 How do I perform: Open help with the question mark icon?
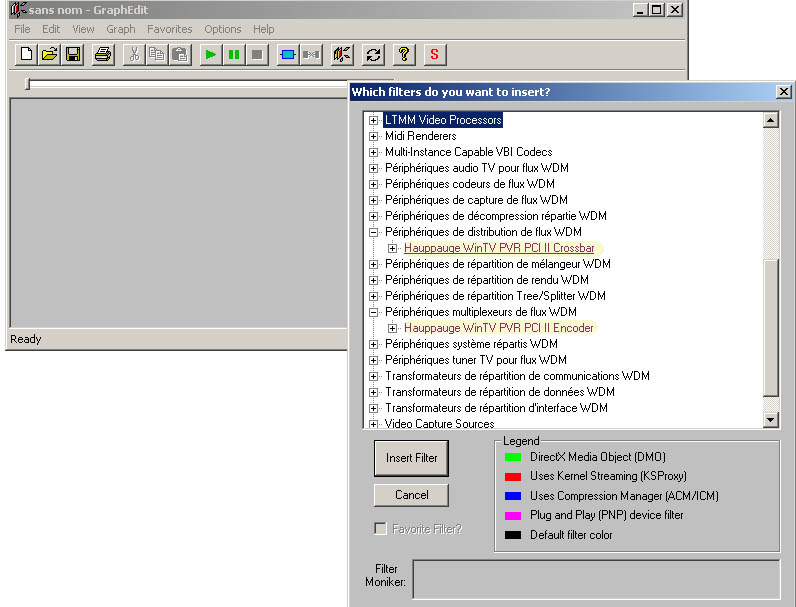coord(404,54)
